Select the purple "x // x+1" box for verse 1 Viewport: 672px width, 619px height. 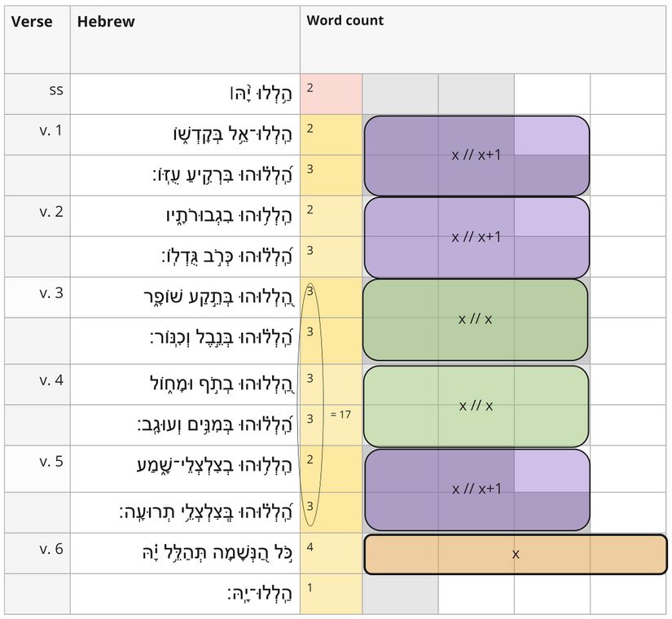pyautogui.click(x=476, y=155)
